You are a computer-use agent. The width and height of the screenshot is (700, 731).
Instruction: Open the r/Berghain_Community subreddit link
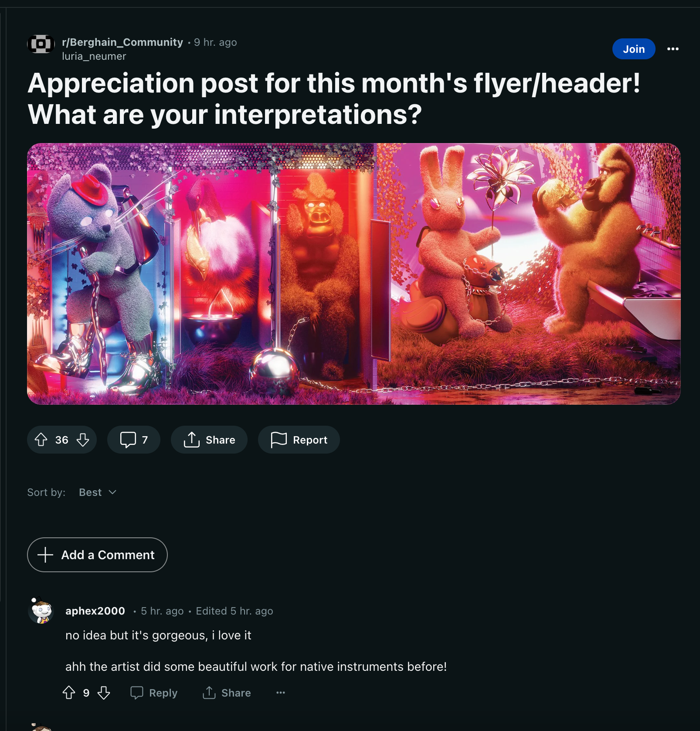click(x=122, y=42)
